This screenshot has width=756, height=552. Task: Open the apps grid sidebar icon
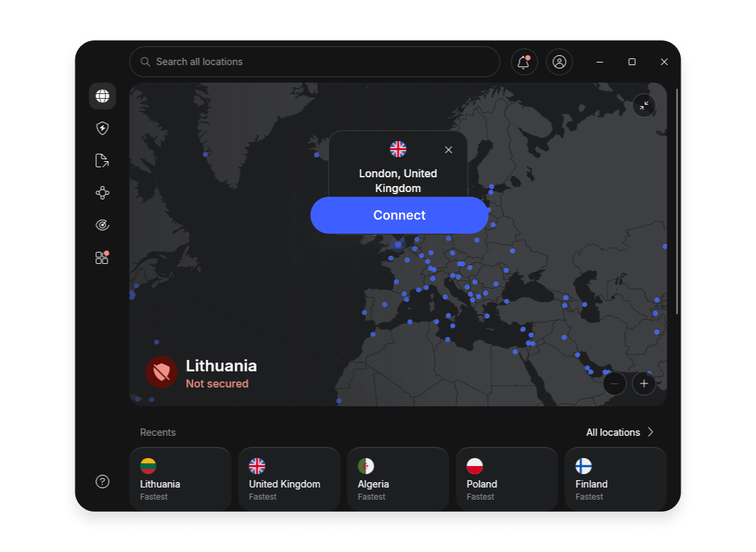(x=102, y=258)
